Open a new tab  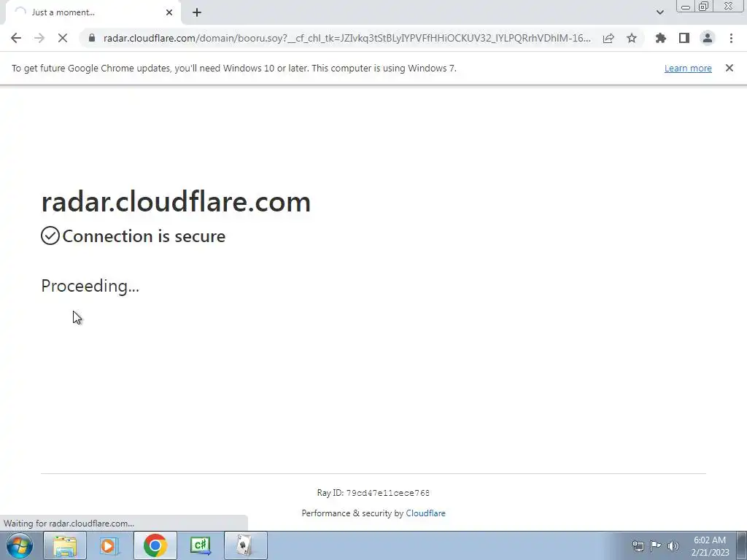tap(197, 12)
